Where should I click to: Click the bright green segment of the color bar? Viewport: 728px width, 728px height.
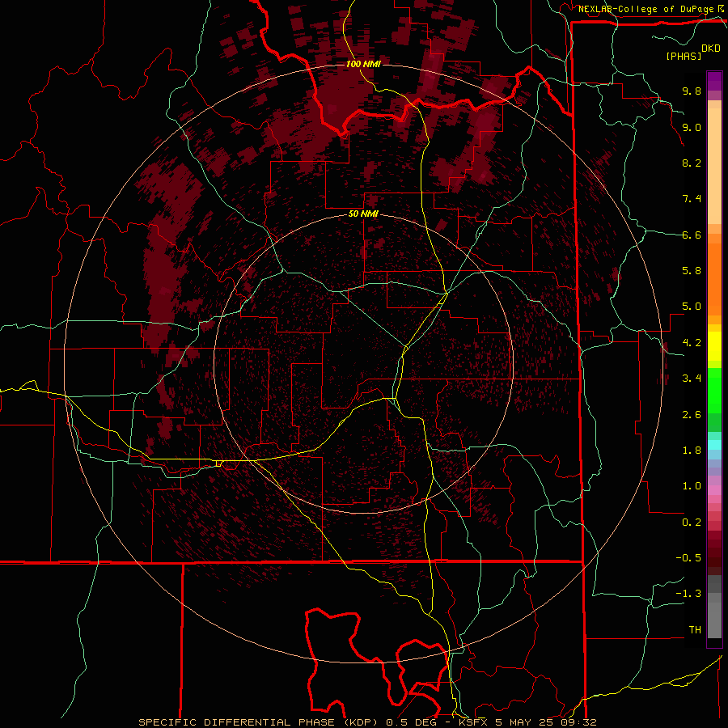(714, 390)
